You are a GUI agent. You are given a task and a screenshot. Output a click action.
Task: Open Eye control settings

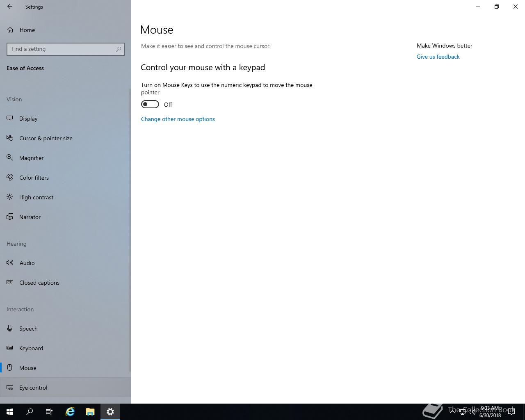click(66, 388)
